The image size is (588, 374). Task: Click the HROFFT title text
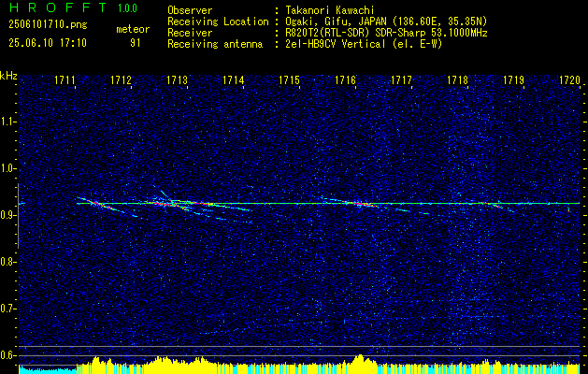[x=58, y=7]
